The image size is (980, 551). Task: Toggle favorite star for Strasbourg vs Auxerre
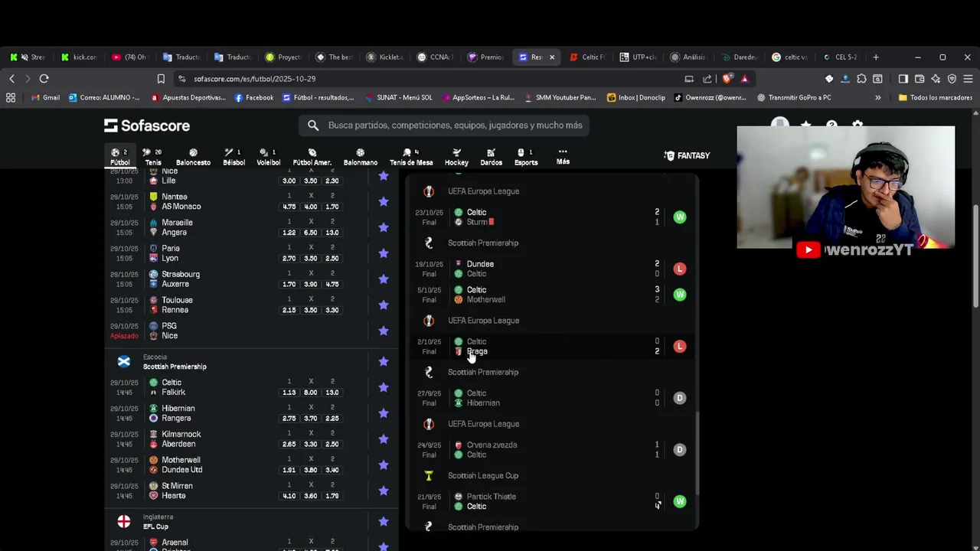[x=384, y=279]
